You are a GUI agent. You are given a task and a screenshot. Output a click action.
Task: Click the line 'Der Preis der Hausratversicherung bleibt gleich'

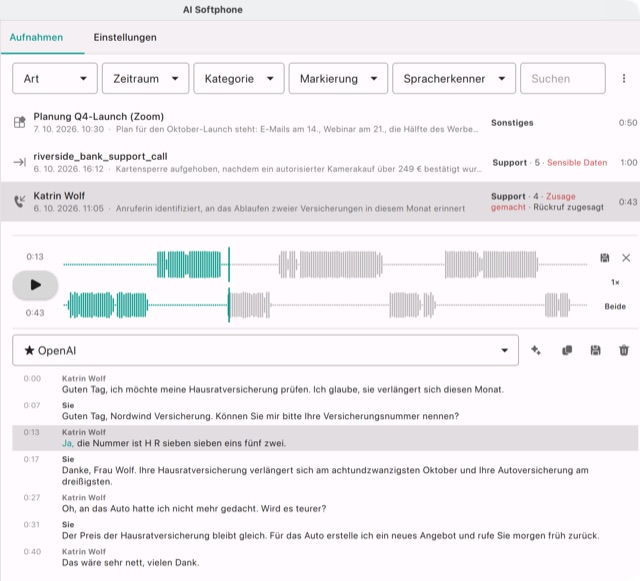pyautogui.click(x=331, y=536)
